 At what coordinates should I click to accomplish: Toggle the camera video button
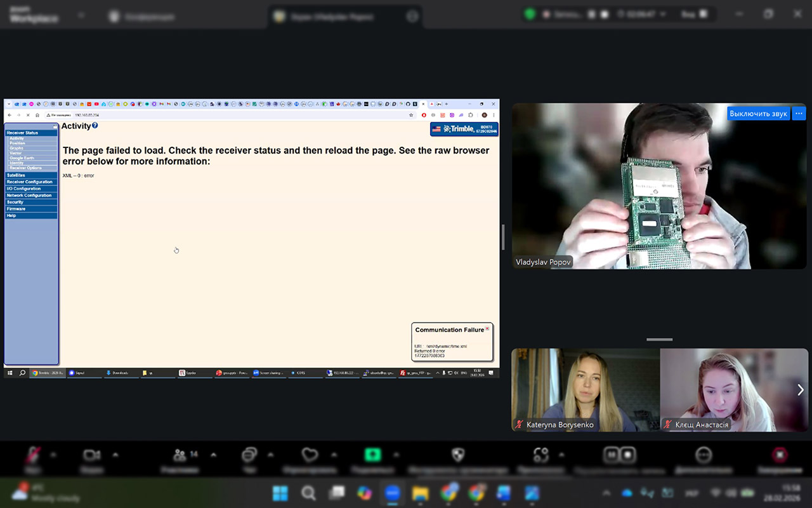[x=92, y=455]
